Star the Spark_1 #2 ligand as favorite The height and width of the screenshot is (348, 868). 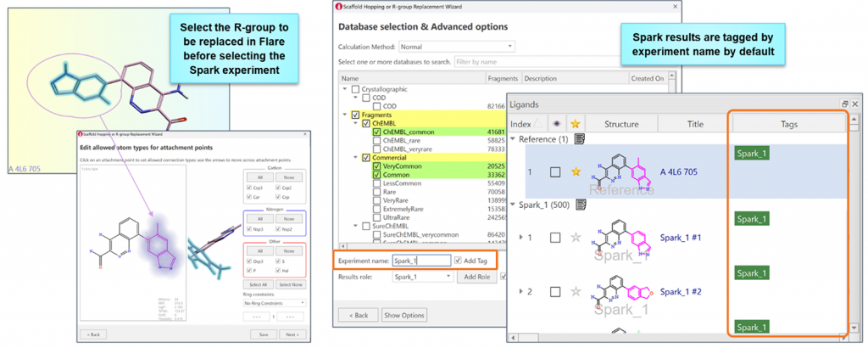(x=576, y=291)
